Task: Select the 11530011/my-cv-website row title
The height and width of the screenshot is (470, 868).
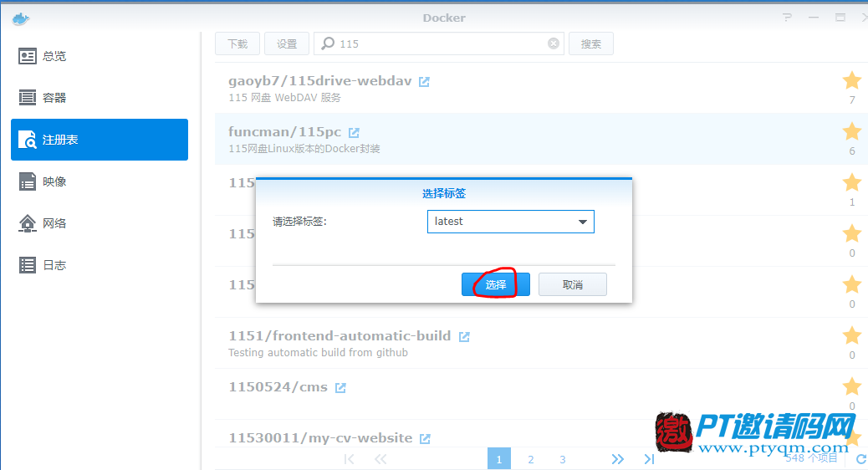Action: (x=320, y=438)
